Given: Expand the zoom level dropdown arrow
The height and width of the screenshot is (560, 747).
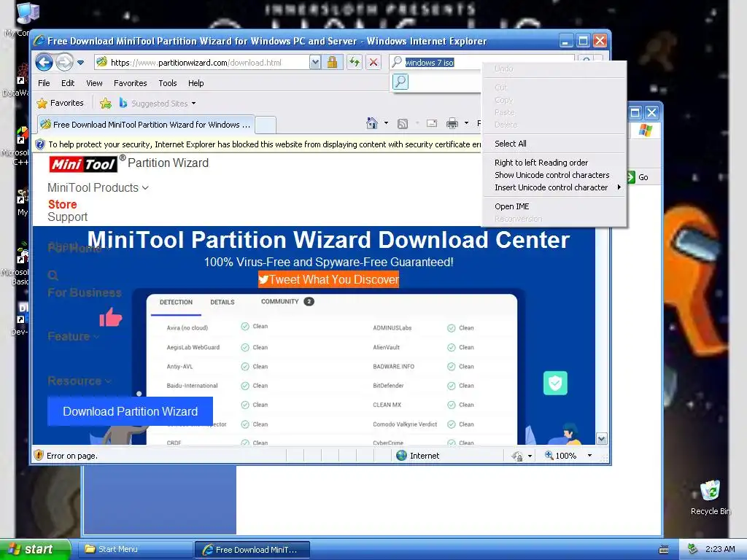Looking at the screenshot, I should coord(589,455).
